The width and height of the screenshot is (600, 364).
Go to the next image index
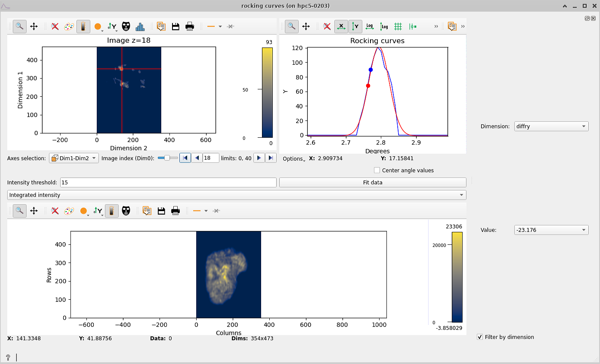click(259, 158)
